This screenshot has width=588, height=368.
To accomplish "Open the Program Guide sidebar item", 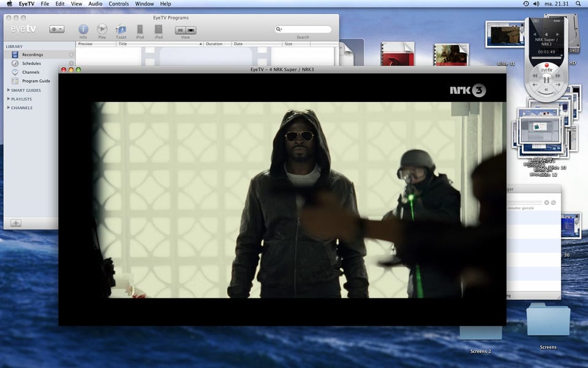I will pos(36,81).
